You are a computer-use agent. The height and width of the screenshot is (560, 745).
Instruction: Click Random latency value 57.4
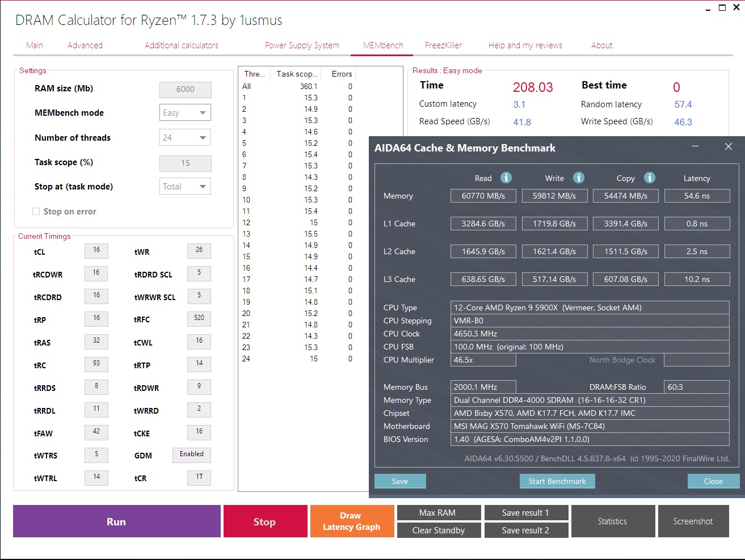[x=683, y=104]
